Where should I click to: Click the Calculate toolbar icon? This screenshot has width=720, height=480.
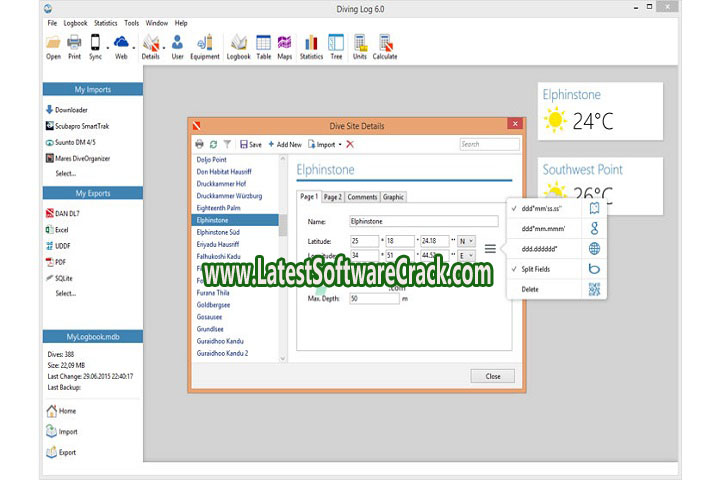click(x=385, y=45)
